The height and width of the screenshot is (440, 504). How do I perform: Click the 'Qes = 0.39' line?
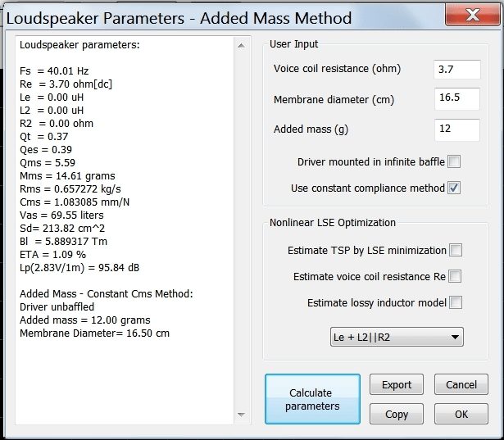pos(46,149)
